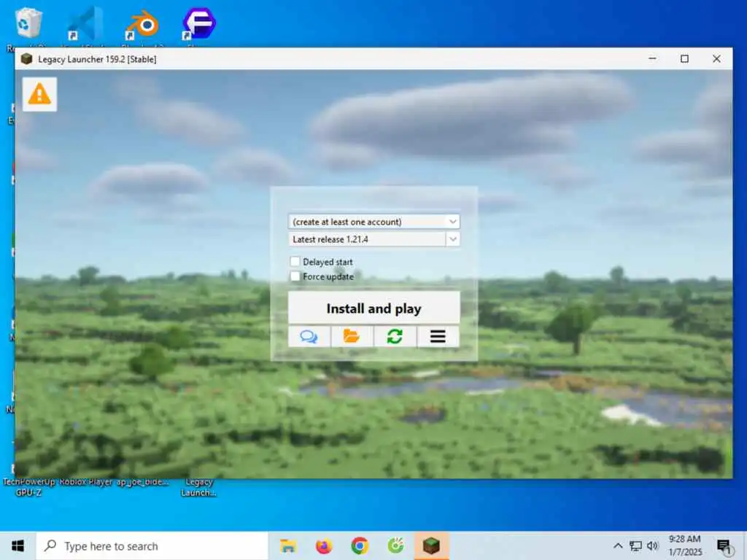The image size is (747, 560).
Task: Open the hamburger settings menu button
Action: click(x=438, y=337)
